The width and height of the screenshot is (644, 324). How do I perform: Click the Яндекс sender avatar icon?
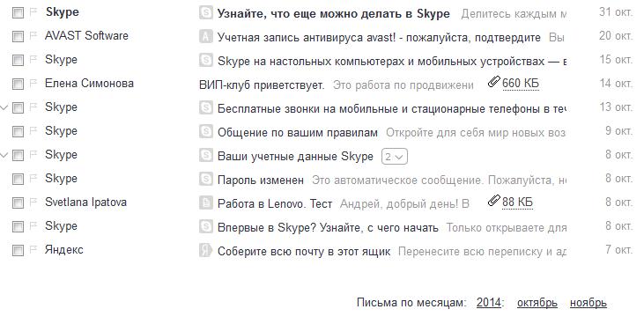[x=206, y=250]
